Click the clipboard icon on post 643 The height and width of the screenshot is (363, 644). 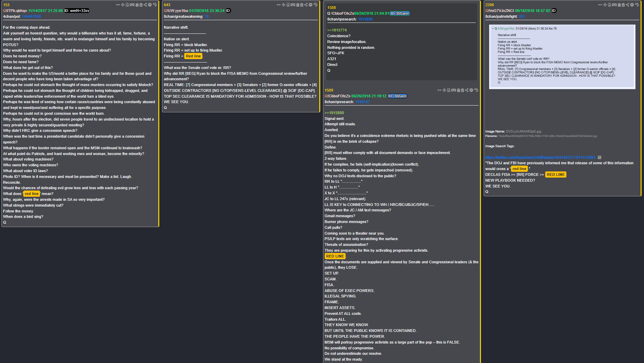tap(298, 5)
